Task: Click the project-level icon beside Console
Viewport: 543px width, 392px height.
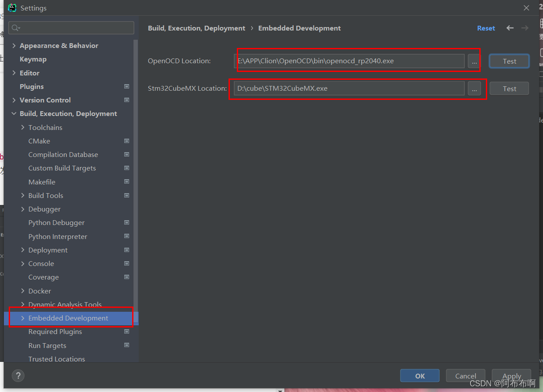Action: point(126,263)
